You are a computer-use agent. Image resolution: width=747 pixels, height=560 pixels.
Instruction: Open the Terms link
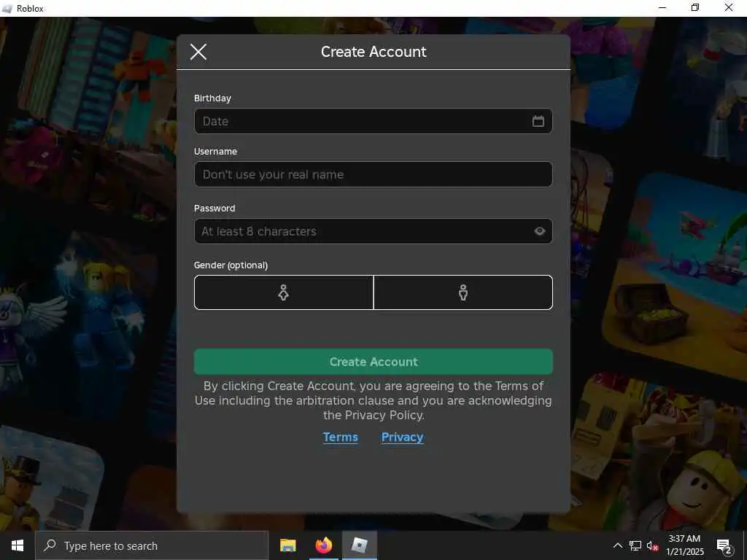pos(340,437)
